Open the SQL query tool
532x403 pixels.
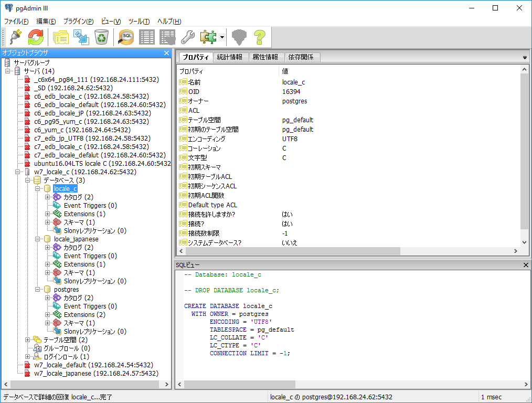click(x=126, y=37)
